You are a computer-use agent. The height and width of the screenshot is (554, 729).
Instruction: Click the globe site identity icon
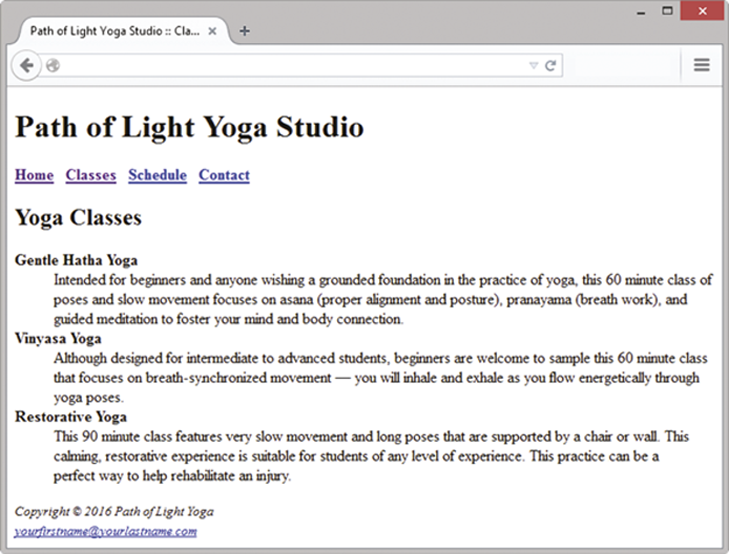coord(53,66)
